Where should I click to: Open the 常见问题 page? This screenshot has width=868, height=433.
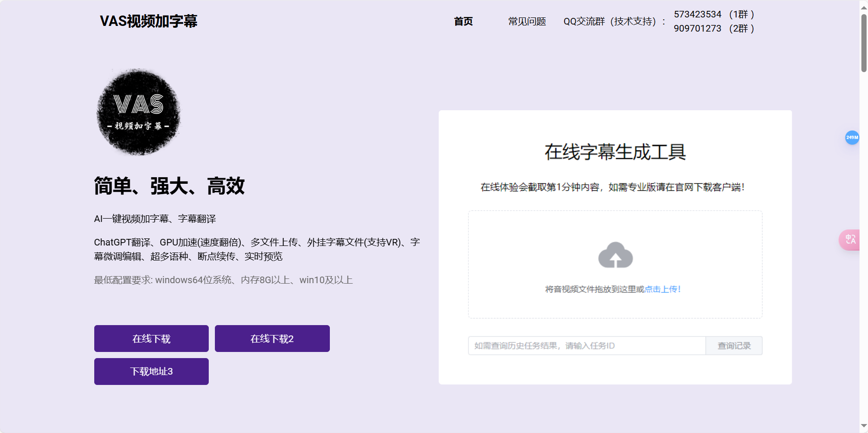[x=526, y=21]
